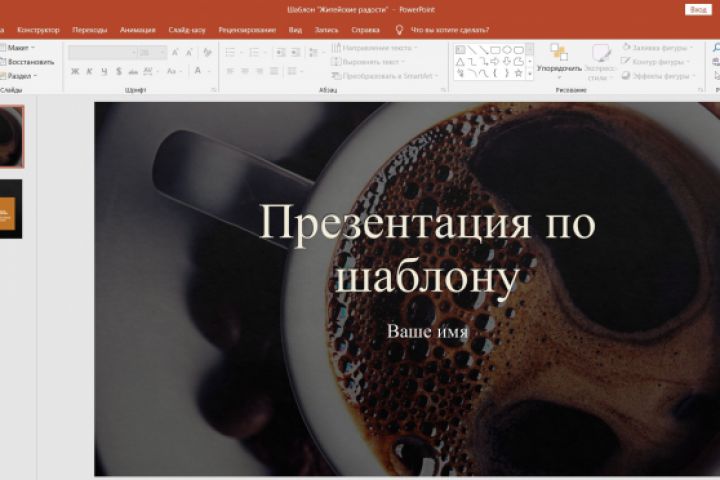
Task: Click the Восстановить reset button
Action: [27, 62]
